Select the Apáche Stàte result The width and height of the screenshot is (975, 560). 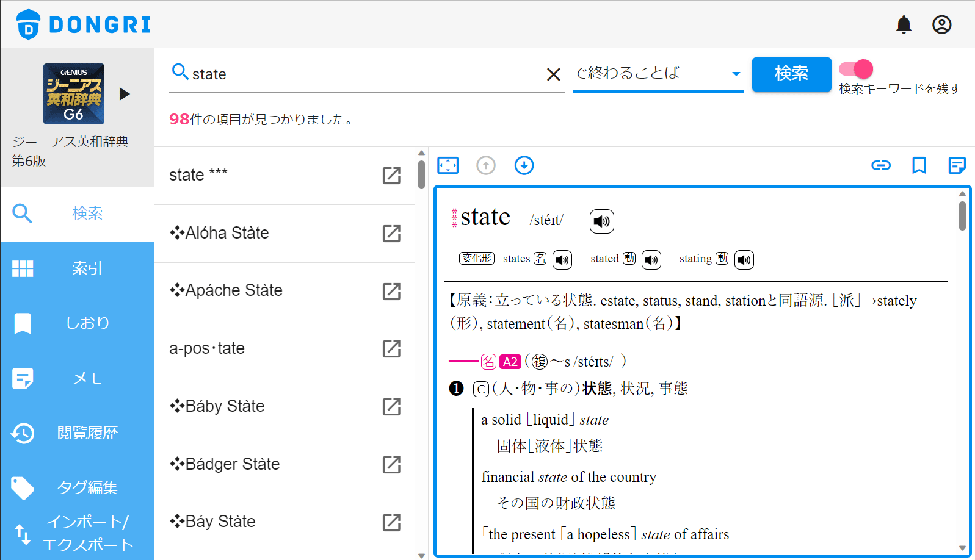click(x=285, y=292)
